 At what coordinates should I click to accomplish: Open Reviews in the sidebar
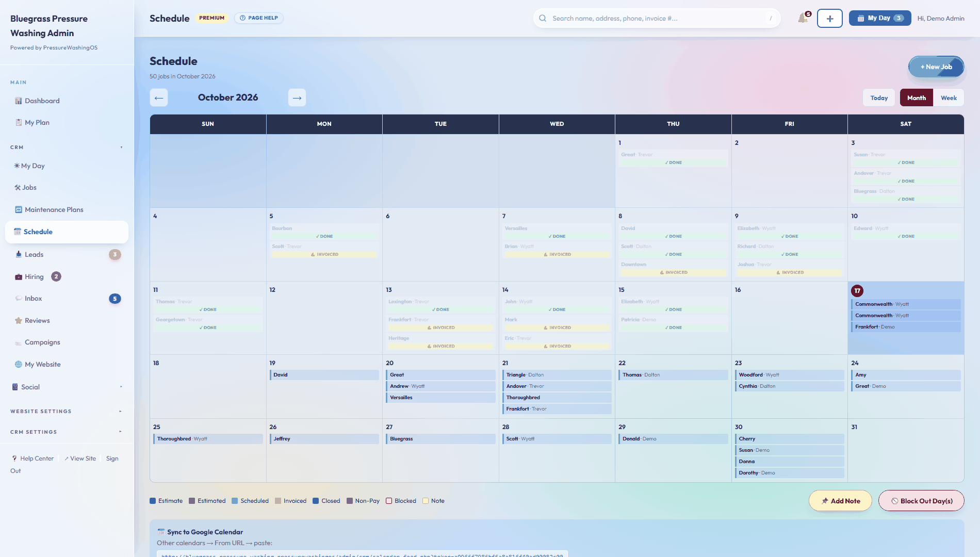point(67,320)
